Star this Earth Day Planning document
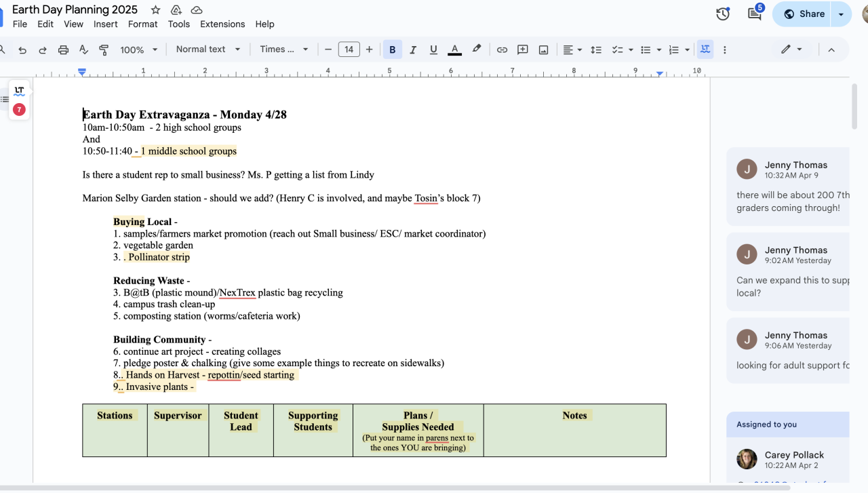The width and height of the screenshot is (868, 493). [x=156, y=9]
